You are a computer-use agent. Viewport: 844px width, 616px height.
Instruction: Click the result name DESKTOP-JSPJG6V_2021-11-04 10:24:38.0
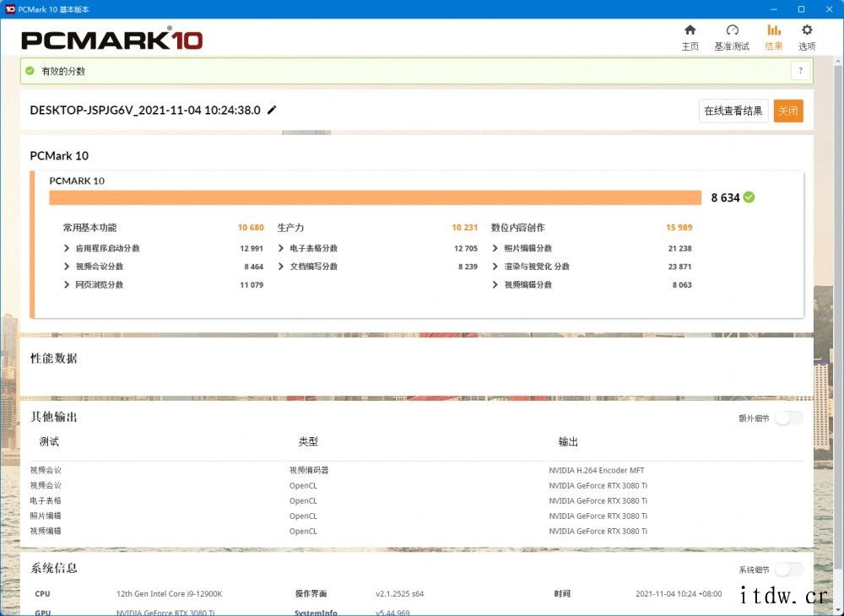click(x=145, y=111)
